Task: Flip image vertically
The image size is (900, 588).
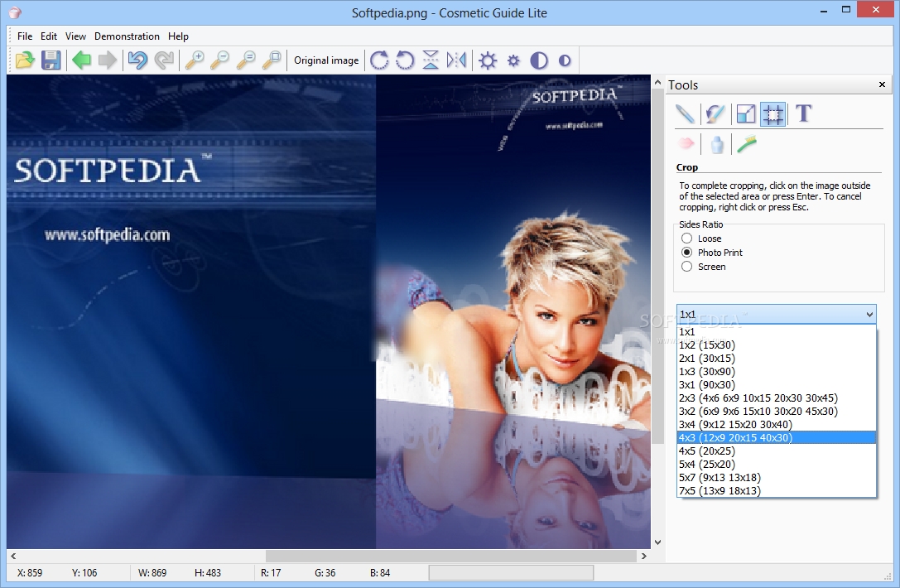Action: [431, 60]
